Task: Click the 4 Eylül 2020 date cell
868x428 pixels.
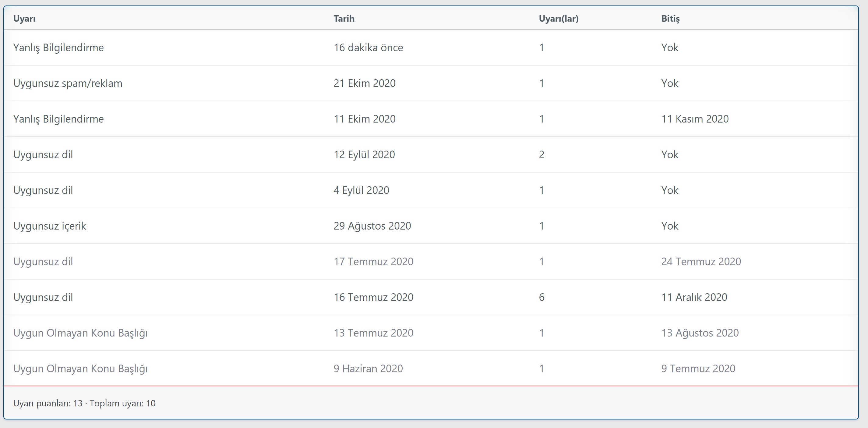Action: (x=361, y=190)
